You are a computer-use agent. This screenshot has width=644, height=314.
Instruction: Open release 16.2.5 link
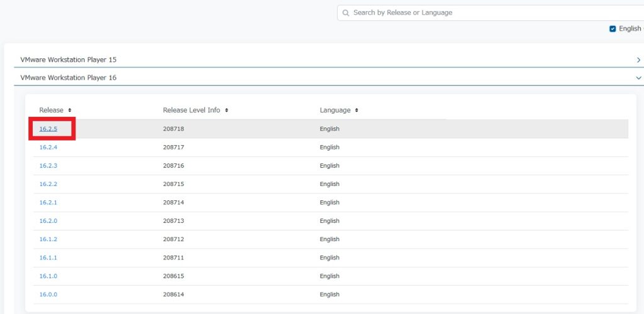[x=48, y=129]
